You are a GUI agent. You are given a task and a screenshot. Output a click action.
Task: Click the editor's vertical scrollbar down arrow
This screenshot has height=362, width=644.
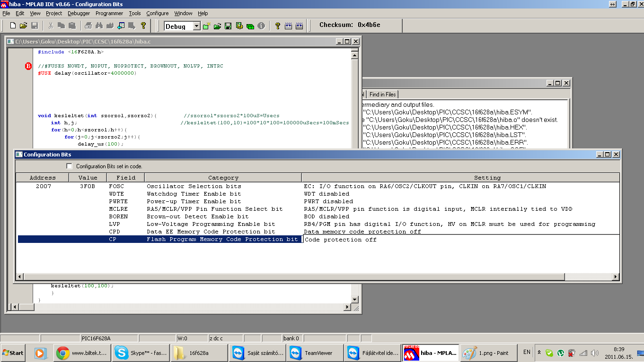tap(354, 300)
